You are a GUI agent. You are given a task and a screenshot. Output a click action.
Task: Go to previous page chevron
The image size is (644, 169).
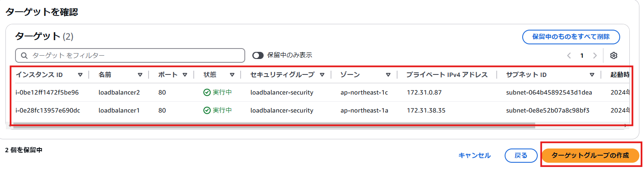click(569, 56)
